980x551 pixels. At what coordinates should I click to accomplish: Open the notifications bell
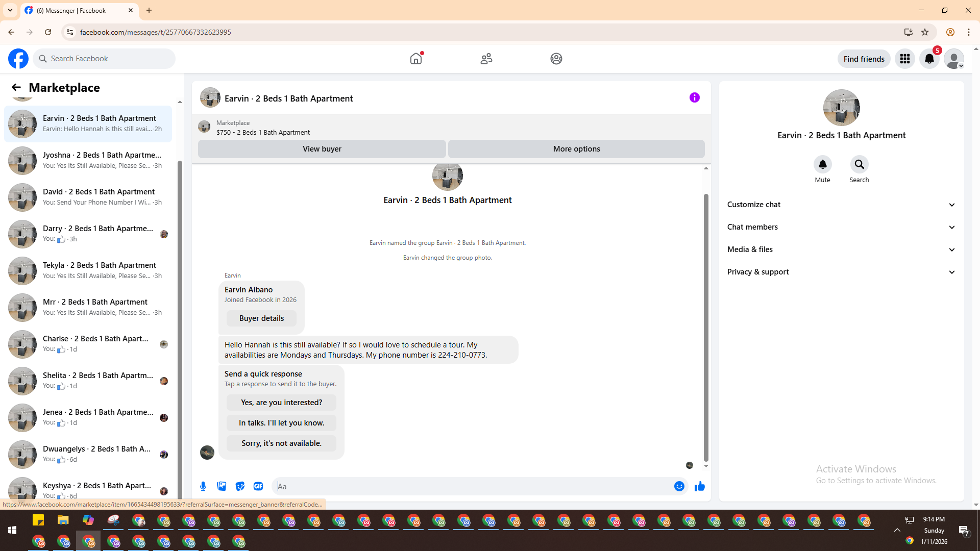(x=929, y=59)
